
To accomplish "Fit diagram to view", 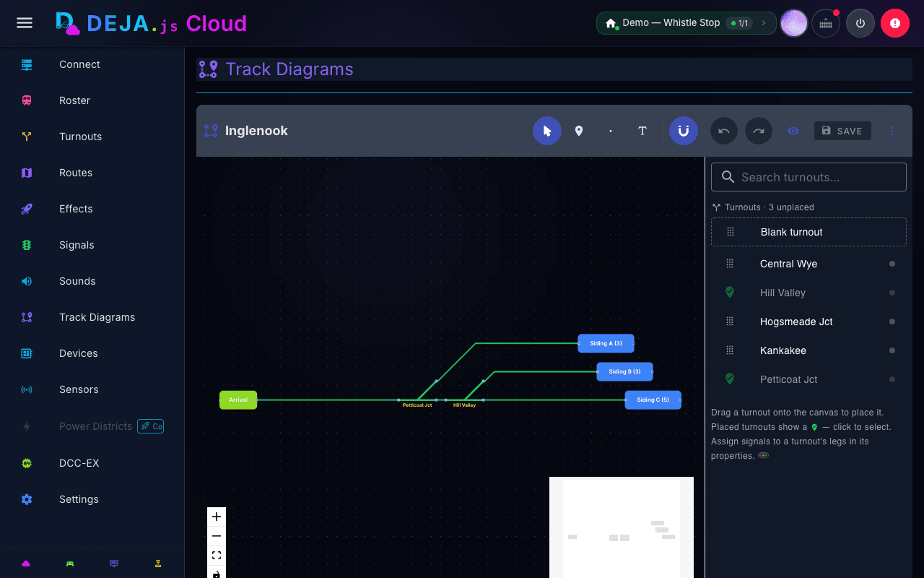I will click(x=217, y=556).
